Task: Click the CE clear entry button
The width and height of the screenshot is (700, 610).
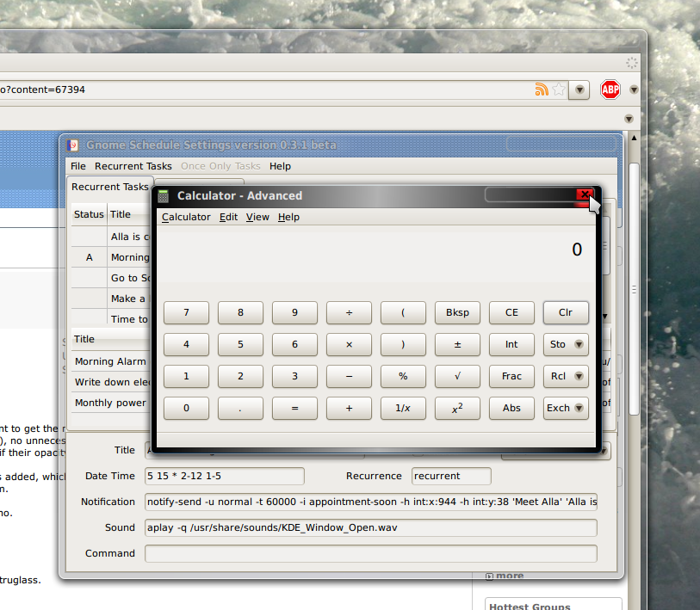Action: point(511,312)
